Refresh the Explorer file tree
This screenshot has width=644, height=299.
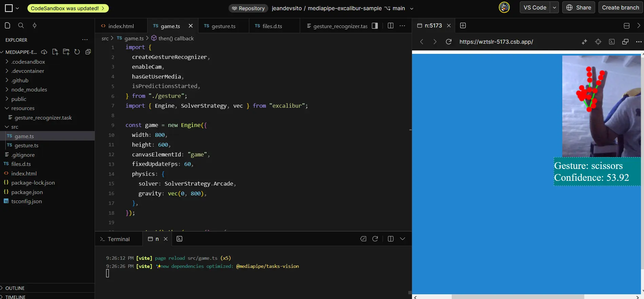coord(77,52)
